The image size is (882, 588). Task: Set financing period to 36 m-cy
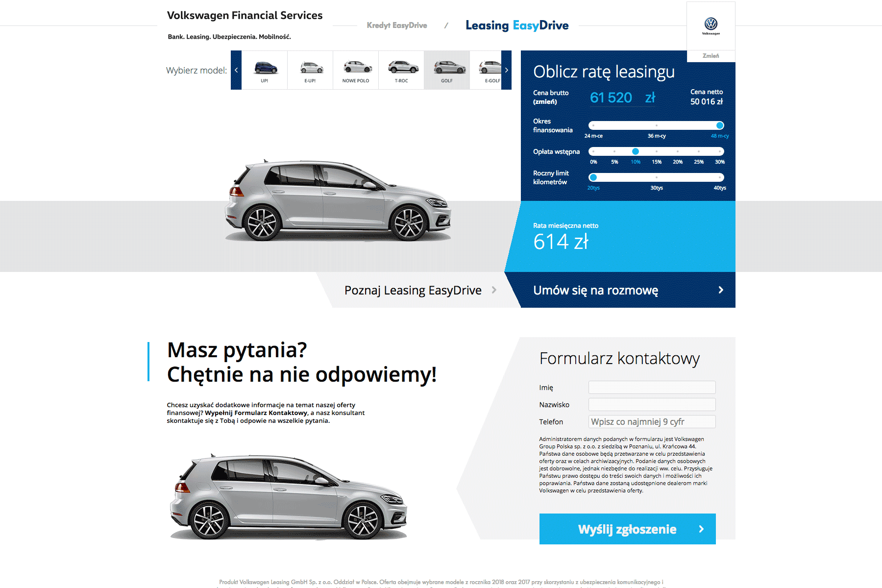[x=657, y=125]
